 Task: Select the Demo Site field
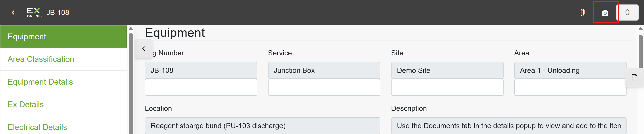[x=447, y=70]
